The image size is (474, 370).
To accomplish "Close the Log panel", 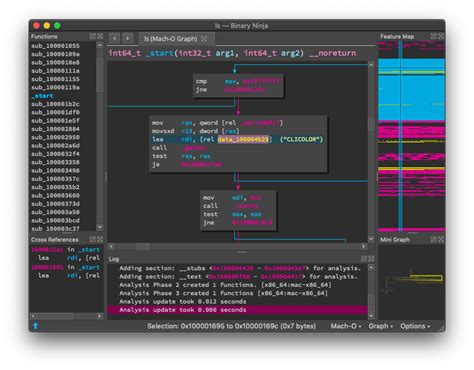I will [371, 258].
